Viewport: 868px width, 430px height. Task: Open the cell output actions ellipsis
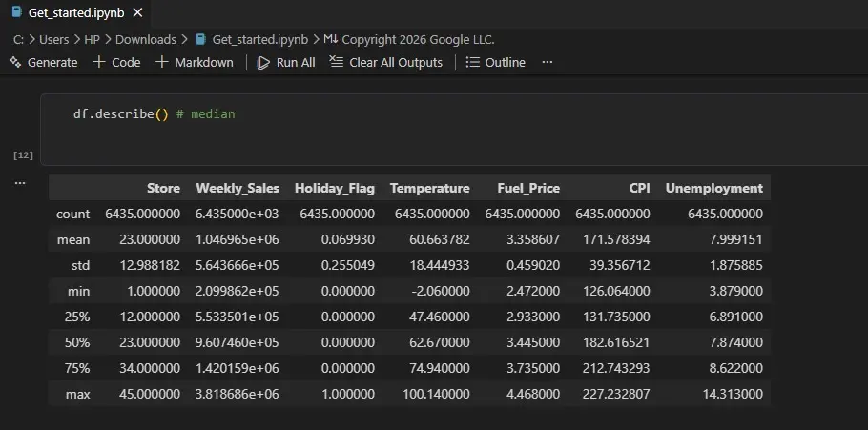point(20,183)
